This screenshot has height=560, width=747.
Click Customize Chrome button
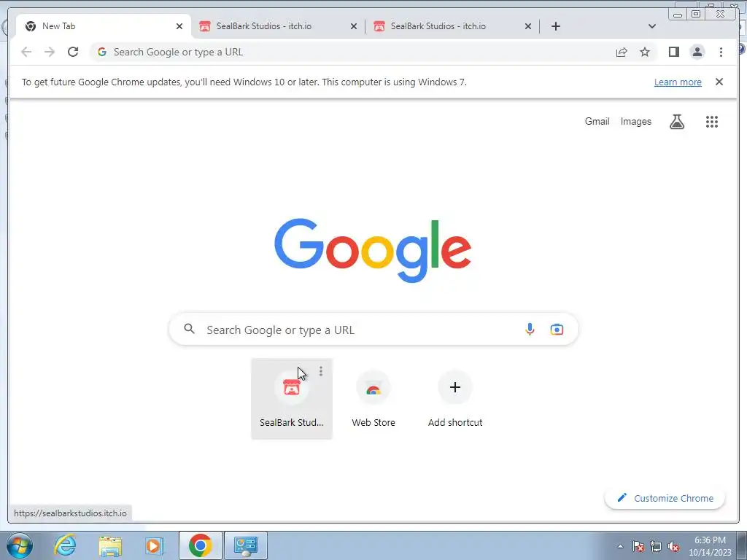click(665, 498)
